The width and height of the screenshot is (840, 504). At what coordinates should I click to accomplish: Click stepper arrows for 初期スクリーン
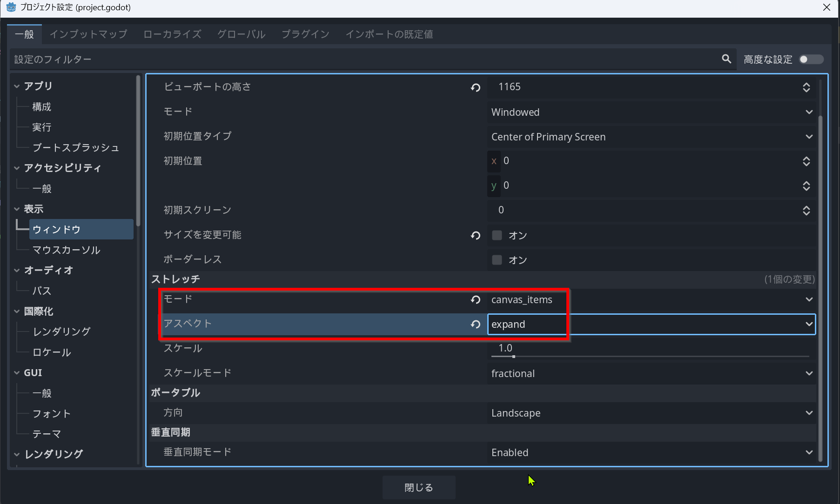(806, 211)
